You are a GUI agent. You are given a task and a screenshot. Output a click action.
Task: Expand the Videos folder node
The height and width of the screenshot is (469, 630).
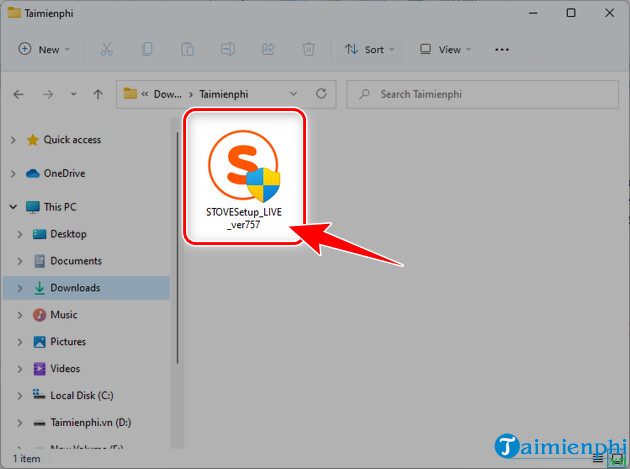pyautogui.click(x=20, y=369)
